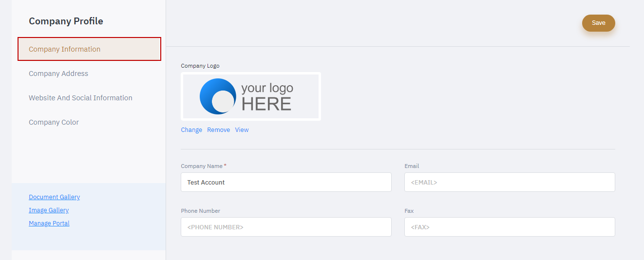Select the Company Color menu item
Image resolution: width=644 pixels, height=260 pixels.
54,122
